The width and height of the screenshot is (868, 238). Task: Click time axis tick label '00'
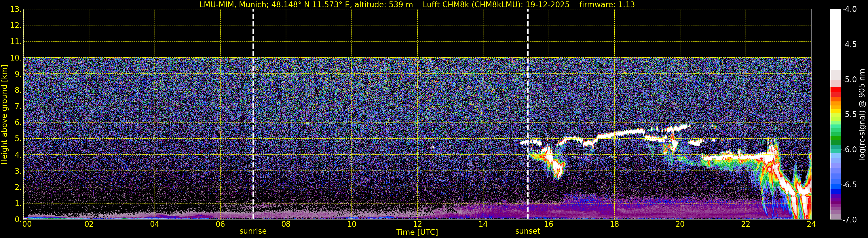point(27,224)
